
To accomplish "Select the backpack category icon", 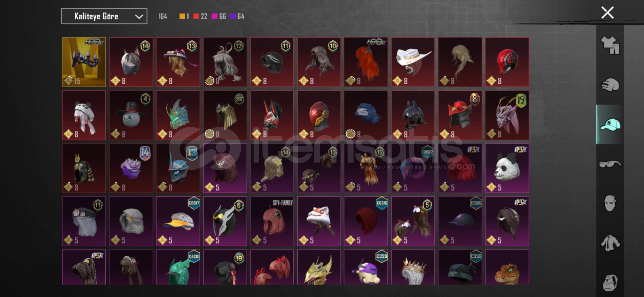I will click(610, 283).
